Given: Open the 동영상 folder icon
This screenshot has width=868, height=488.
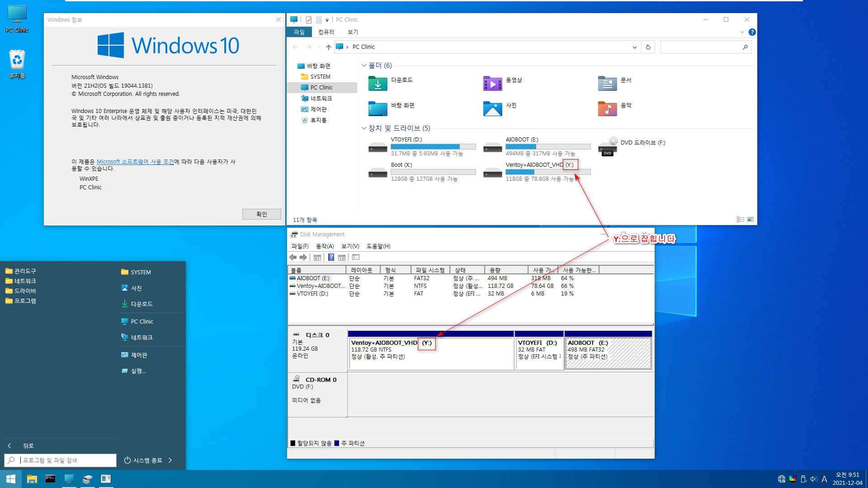Looking at the screenshot, I should [492, 84].
